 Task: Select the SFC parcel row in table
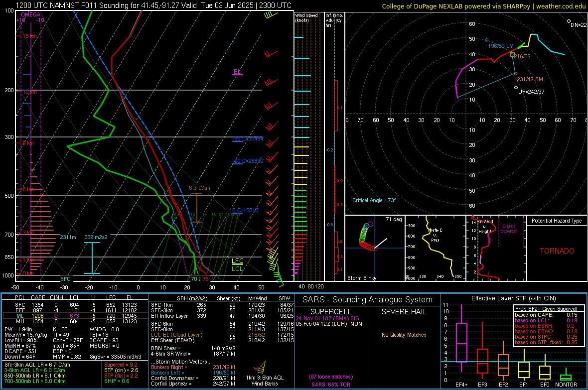(x=75, y=305)
